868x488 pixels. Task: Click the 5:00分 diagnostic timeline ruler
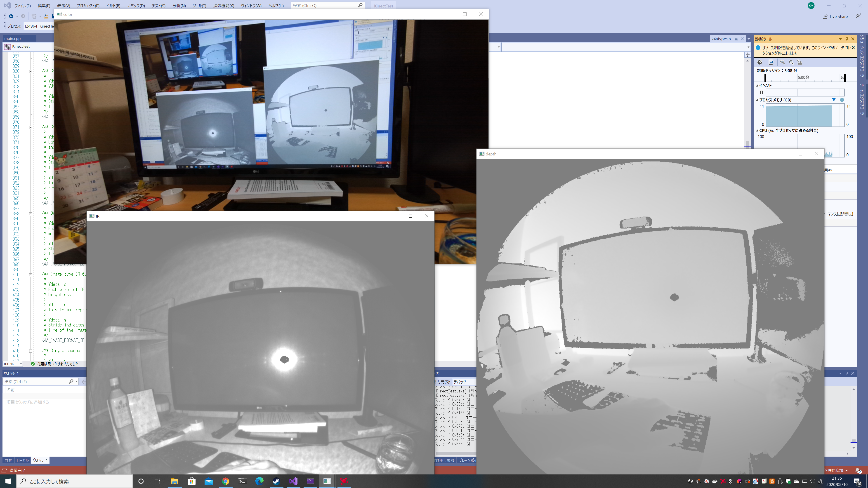click(x=803, y=77)
